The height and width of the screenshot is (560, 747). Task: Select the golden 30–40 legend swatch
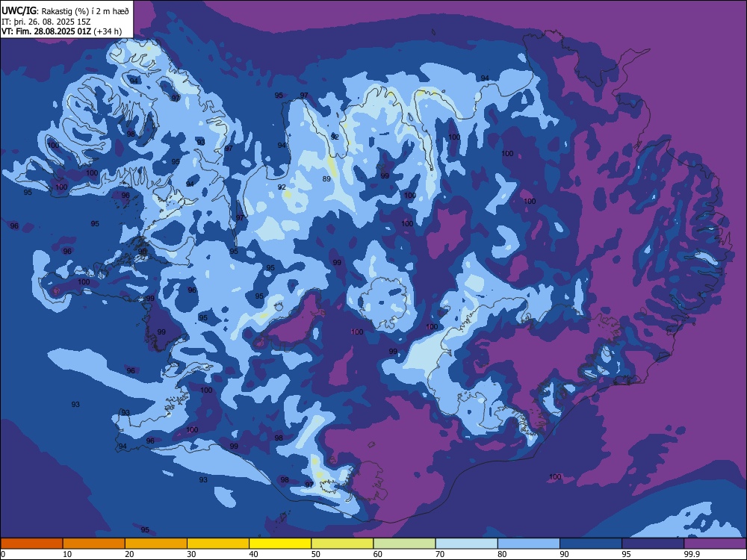tap(218, 544)
